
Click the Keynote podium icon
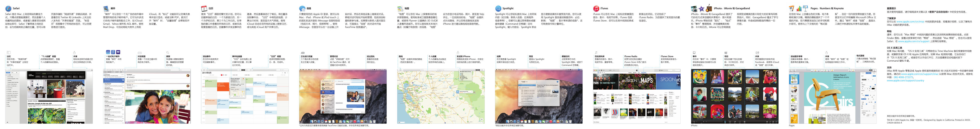pos(805,8)
